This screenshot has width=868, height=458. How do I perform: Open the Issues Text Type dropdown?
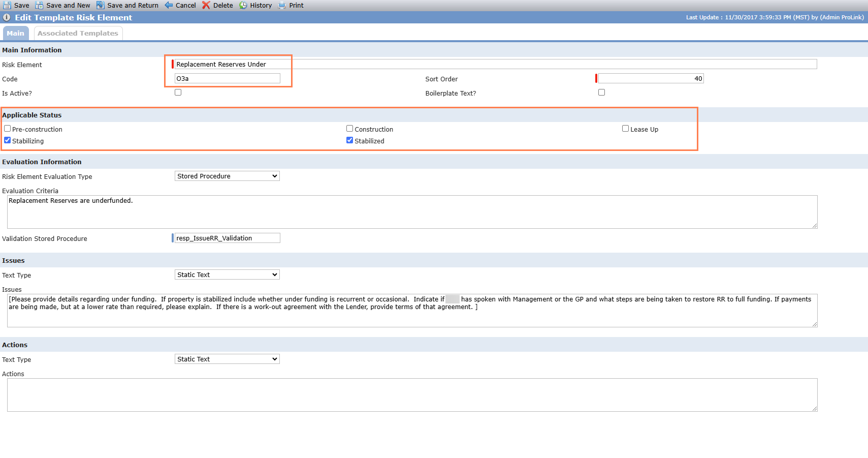coord(227,274)
